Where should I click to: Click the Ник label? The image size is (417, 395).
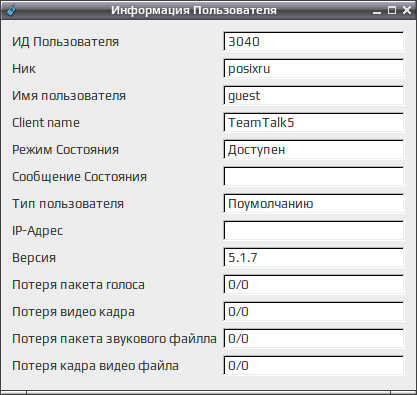24,69
